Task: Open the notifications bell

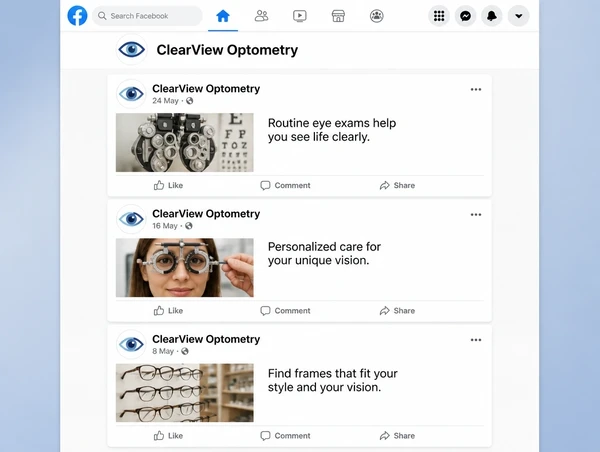Action: tap(492, 16)
